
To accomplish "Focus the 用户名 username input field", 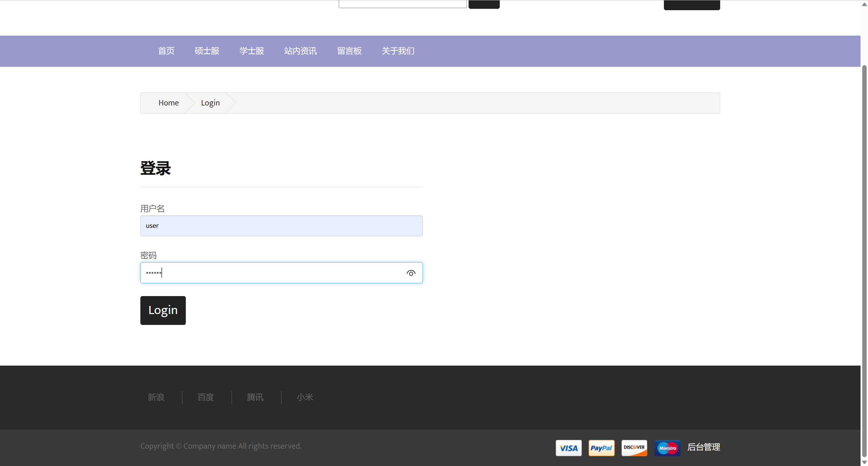I will [x=281, y=226].
